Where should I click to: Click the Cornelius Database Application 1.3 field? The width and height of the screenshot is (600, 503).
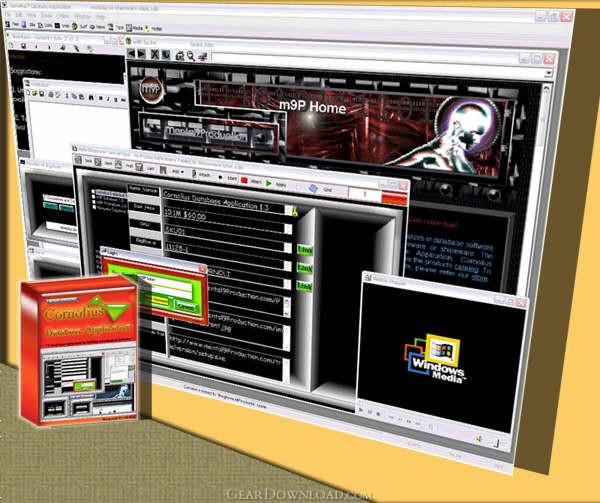[224, 200]
